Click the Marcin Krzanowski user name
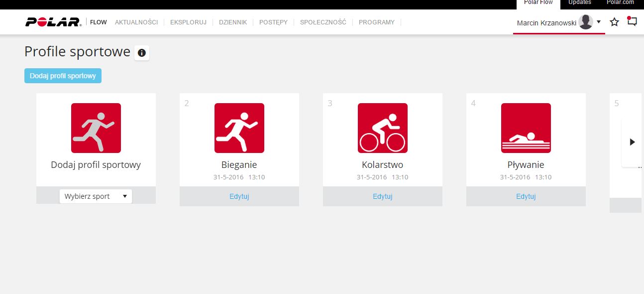The image size is (644, 294). pyautogui.click(x=546, y=23)
